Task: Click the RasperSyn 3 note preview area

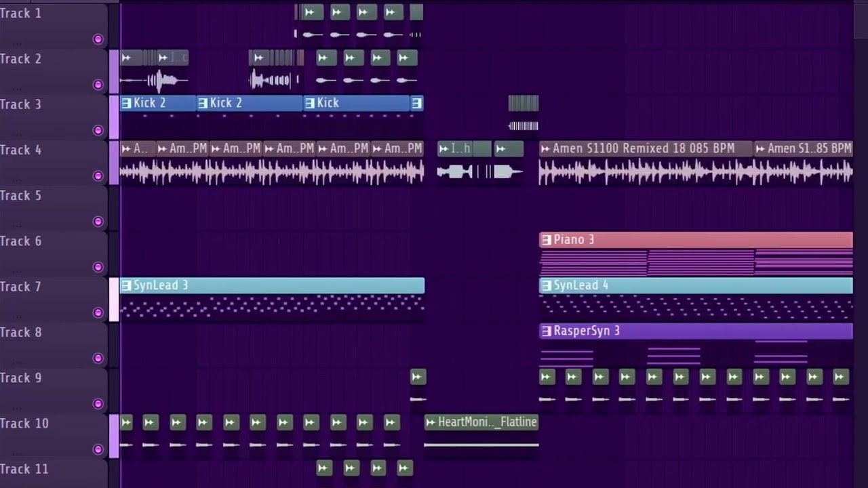Action: tap(696, 353)
